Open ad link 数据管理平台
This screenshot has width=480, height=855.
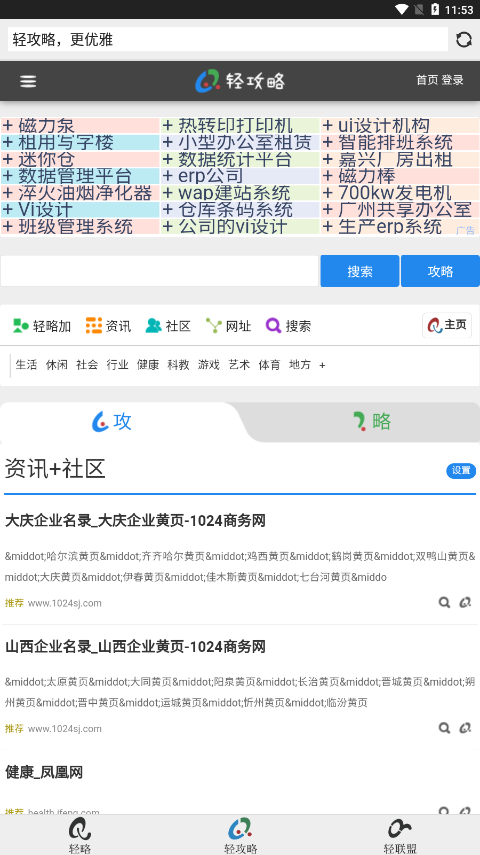[x=80, y=176]
